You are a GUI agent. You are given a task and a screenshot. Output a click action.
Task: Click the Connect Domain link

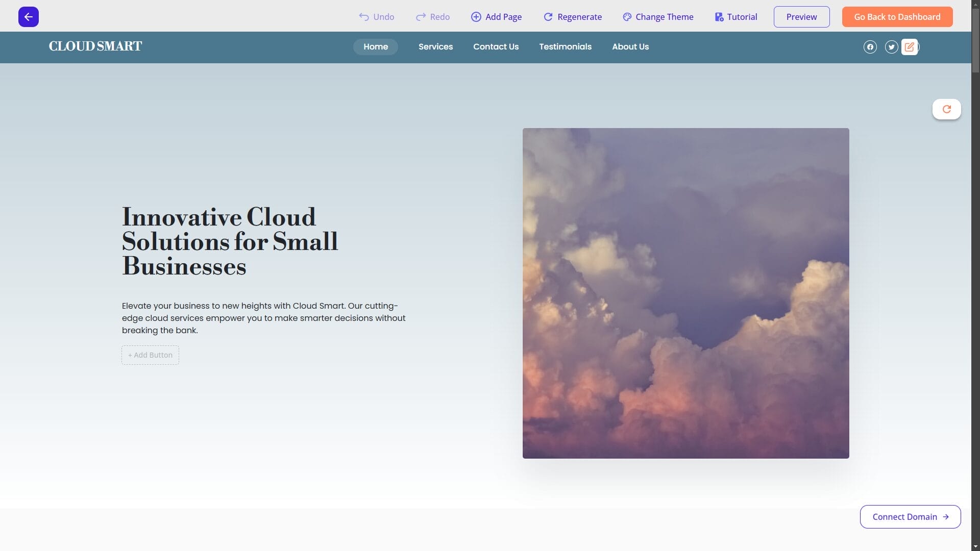[910, 517]
